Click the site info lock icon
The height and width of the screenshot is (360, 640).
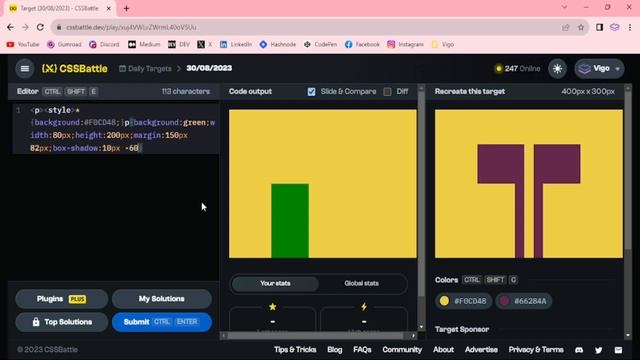coord(59,27)
